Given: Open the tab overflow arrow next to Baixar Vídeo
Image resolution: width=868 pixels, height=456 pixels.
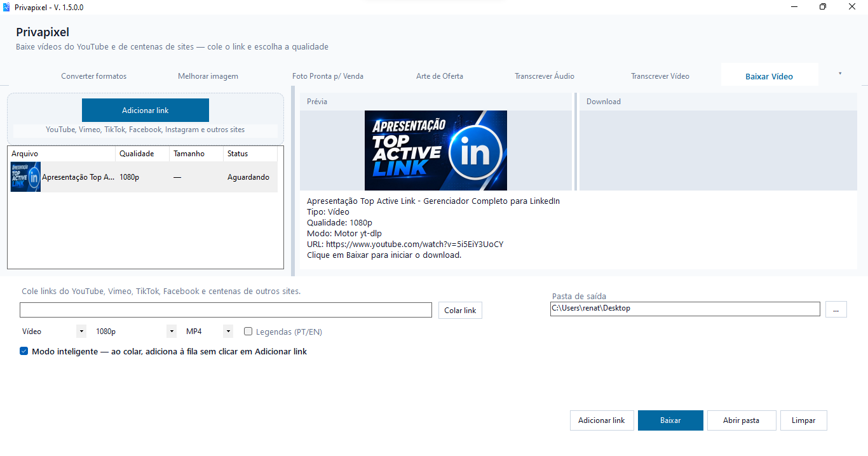Looking at the screenshot, I should tap(840, 74).
